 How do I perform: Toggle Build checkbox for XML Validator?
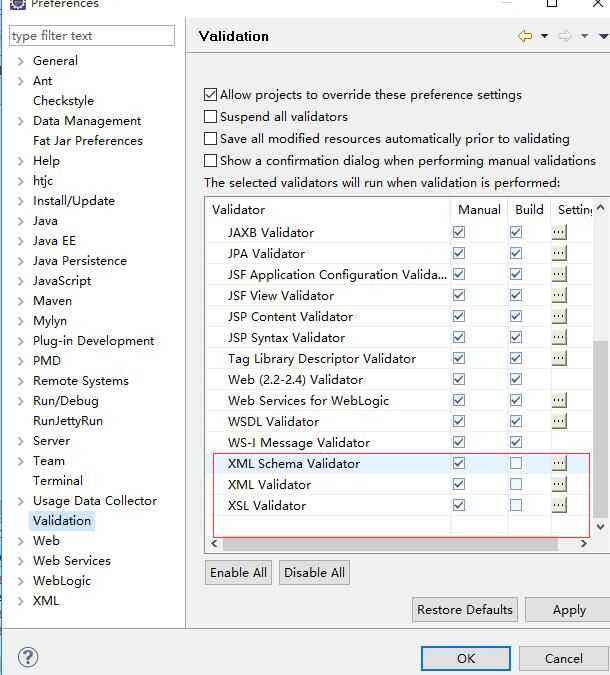click(516, 485)
